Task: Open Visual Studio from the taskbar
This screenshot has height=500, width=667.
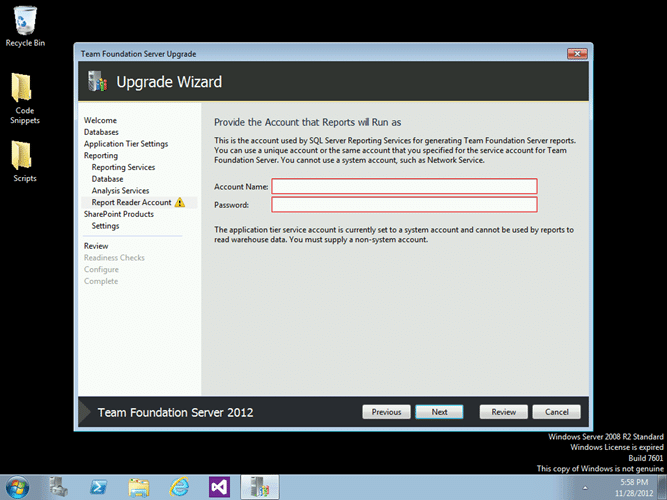Action: (219, 487)
